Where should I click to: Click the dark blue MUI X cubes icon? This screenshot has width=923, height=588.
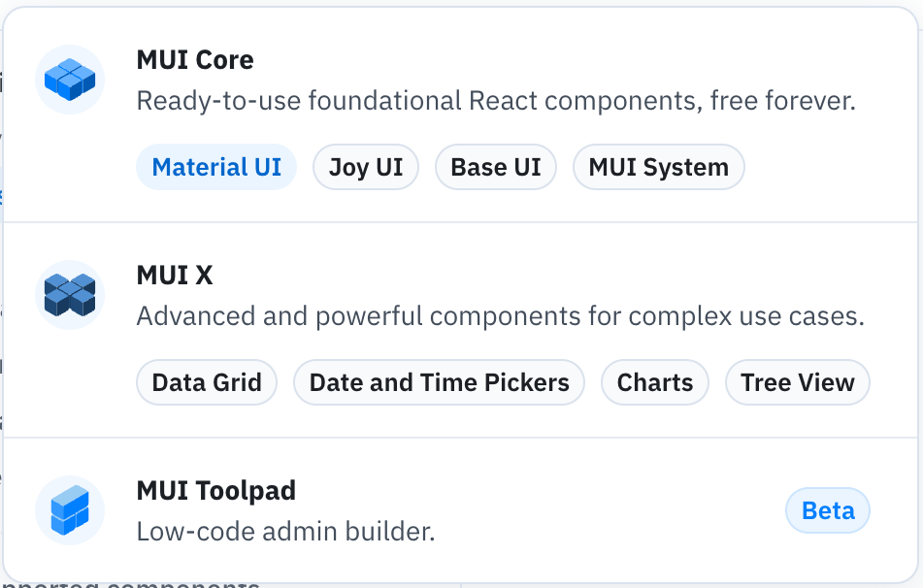pyautogui.click(x=70, y=295)
